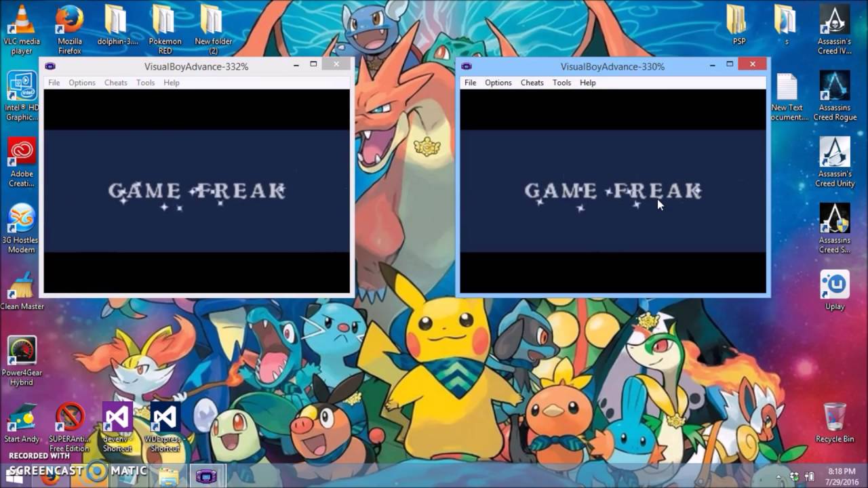This screenshot has height=488, width=868.
Task: Select the SUPERAnti Free Edition shortcut
Action: click(69, 428)
